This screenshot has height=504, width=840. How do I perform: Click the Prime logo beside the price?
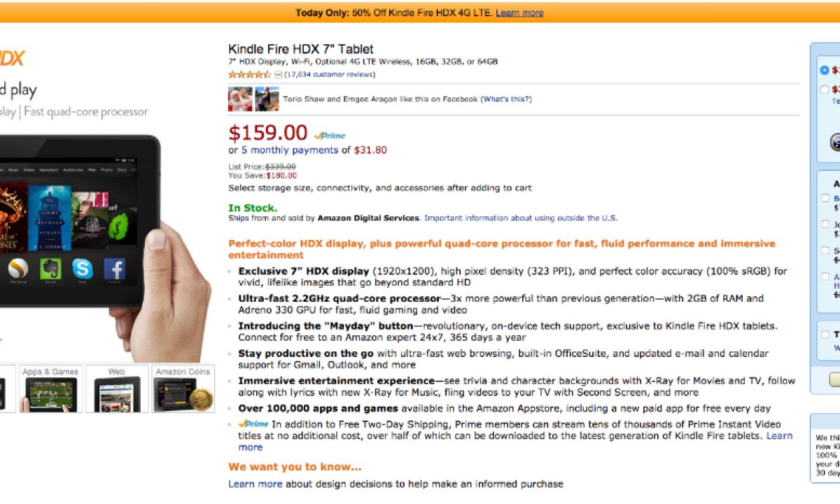pyautogui.click(x=330, y=135)
